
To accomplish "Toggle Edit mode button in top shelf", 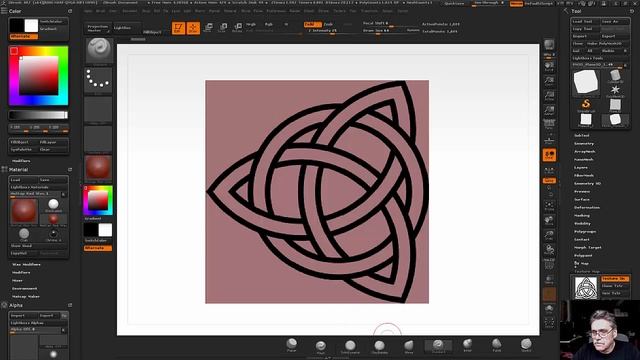I will pyautogui.click(x=178, y=28).
